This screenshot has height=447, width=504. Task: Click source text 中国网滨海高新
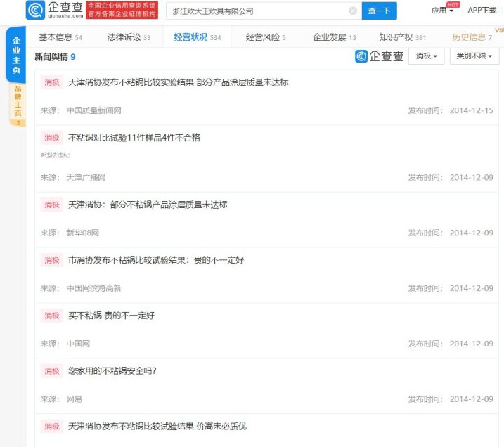click(x=93, y=288)
